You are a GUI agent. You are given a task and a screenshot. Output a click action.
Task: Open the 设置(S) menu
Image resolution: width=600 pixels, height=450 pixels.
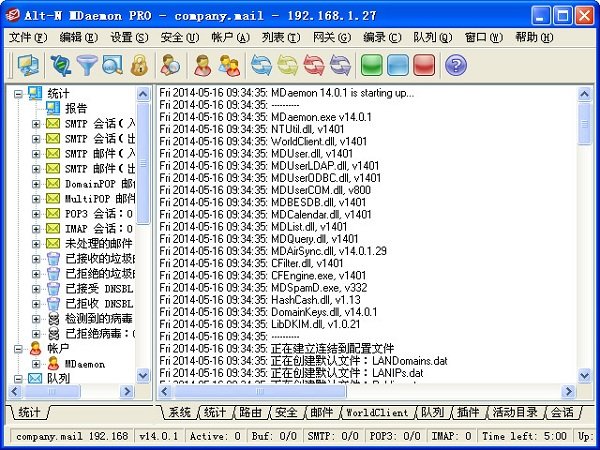[129, 38]
